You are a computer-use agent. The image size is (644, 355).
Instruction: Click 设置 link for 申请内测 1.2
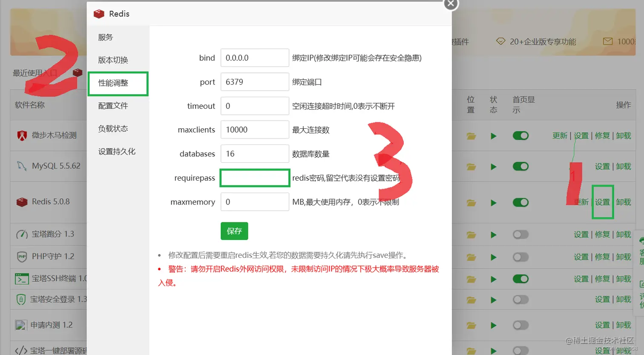pos(602,325)
